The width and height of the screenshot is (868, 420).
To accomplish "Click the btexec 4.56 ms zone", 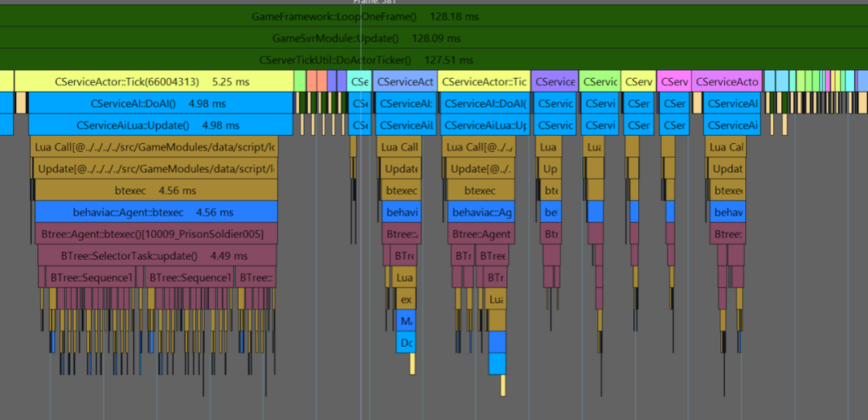I will [156, 190].
